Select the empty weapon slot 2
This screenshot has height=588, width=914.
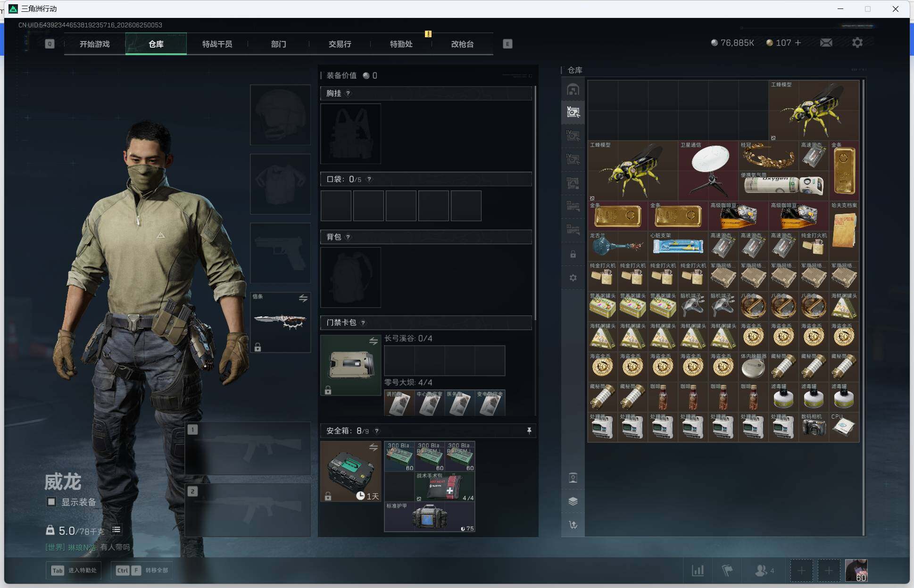point(248,510)
